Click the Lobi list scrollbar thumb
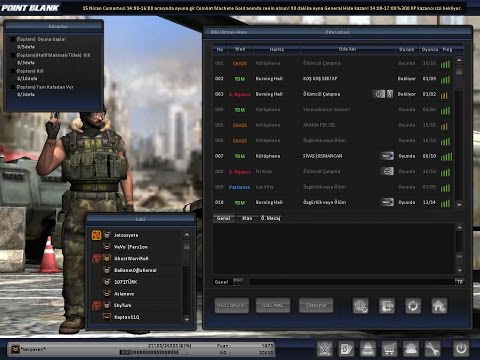 tap(187, 245)
